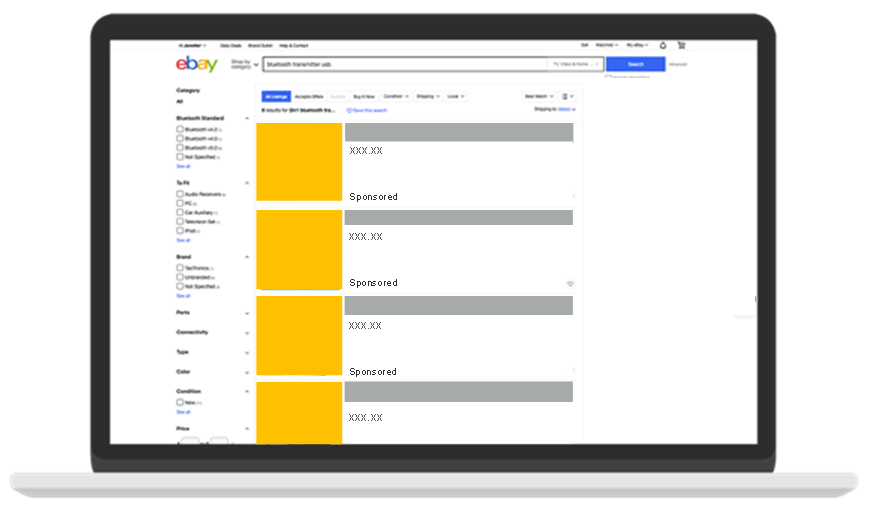Image resolution: width=872 pixels, height=515 pixels.
Task: Click the bluetooth transmitter usb search field
Action: (x=400, y=64)
